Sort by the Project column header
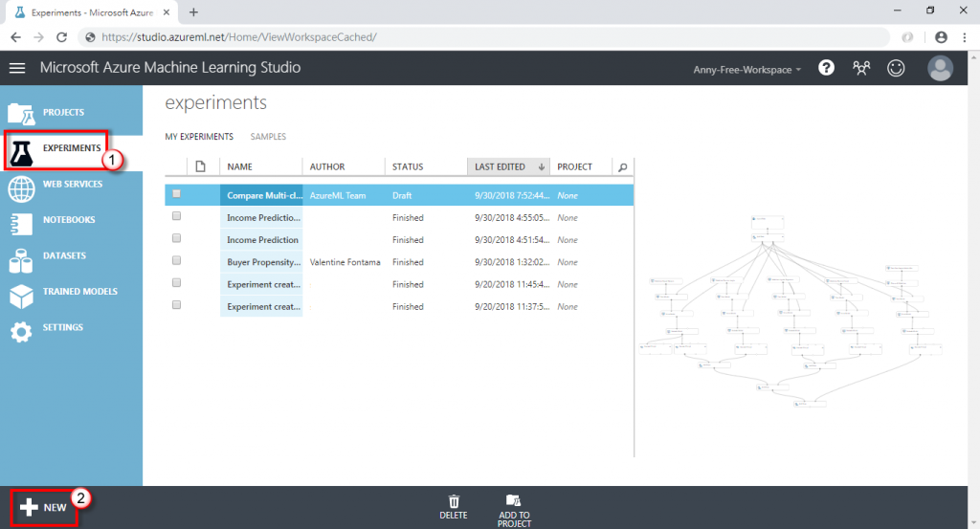 (x=574, y=166)
